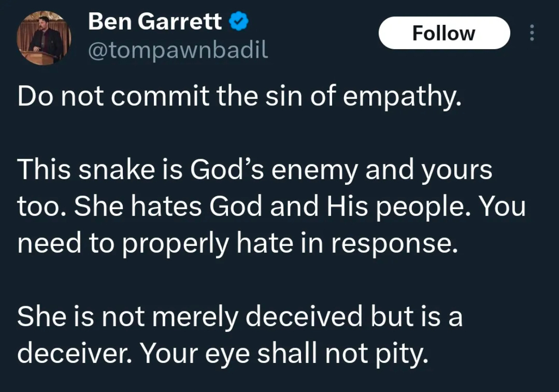
Task: Open Ben Garrett's profile picture
Action: click(44, 37)
